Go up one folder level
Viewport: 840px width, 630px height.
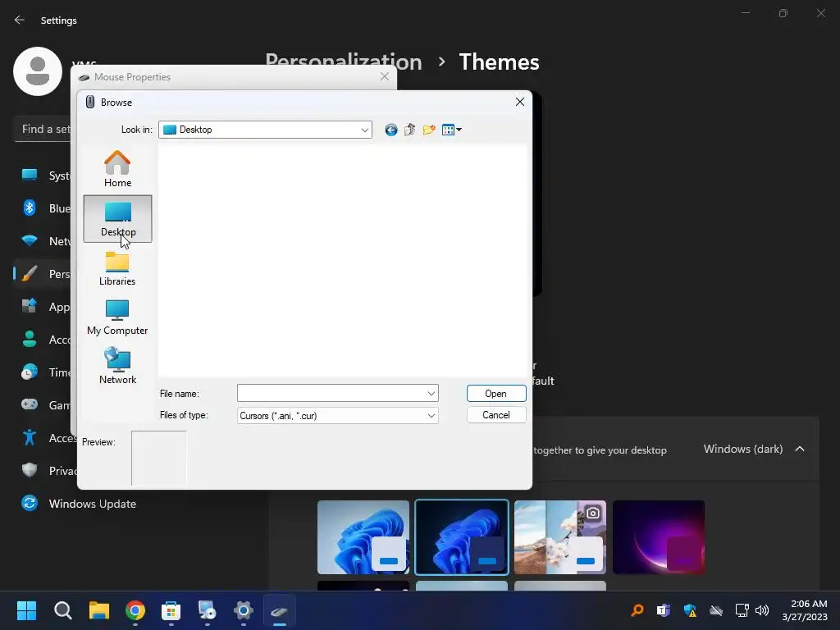click(410, 130)
